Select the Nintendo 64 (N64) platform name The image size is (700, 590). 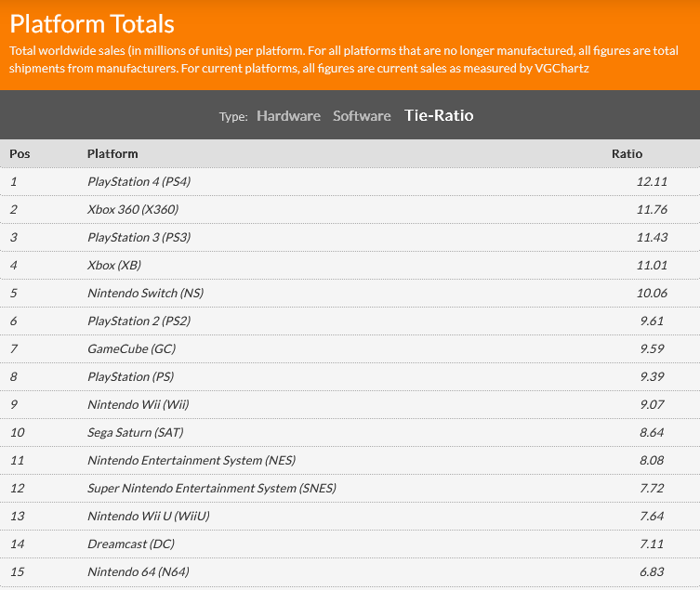[139, 572]
